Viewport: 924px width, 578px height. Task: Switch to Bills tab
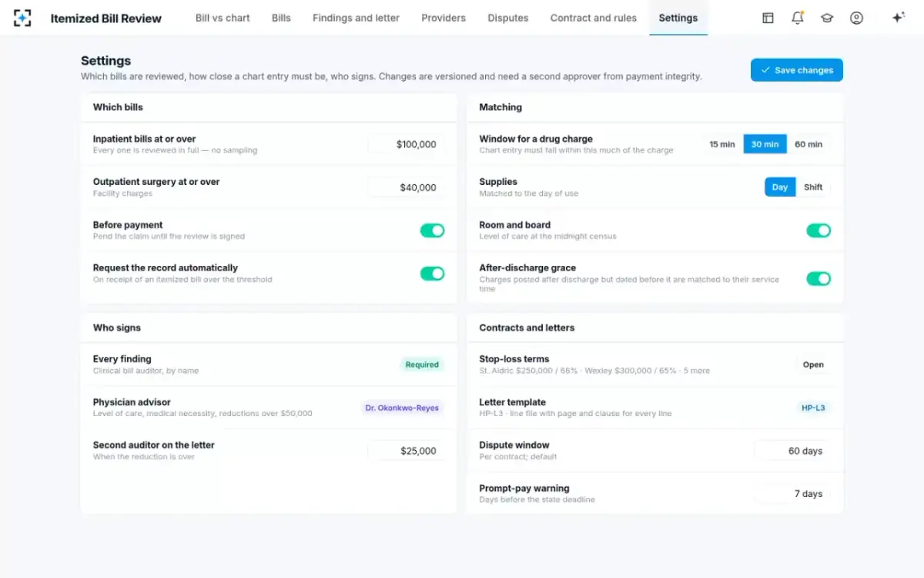coord(281,18)
